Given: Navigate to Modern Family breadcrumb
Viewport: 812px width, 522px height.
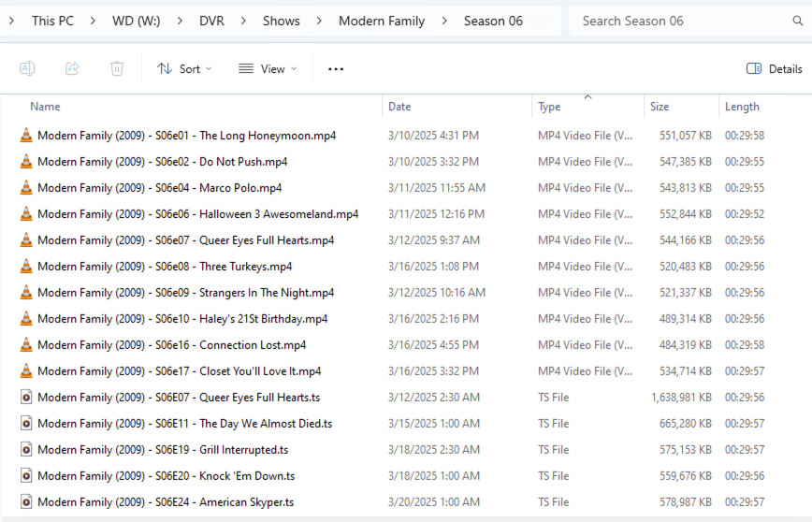Looking at the screenshot, I should (382, 21).
